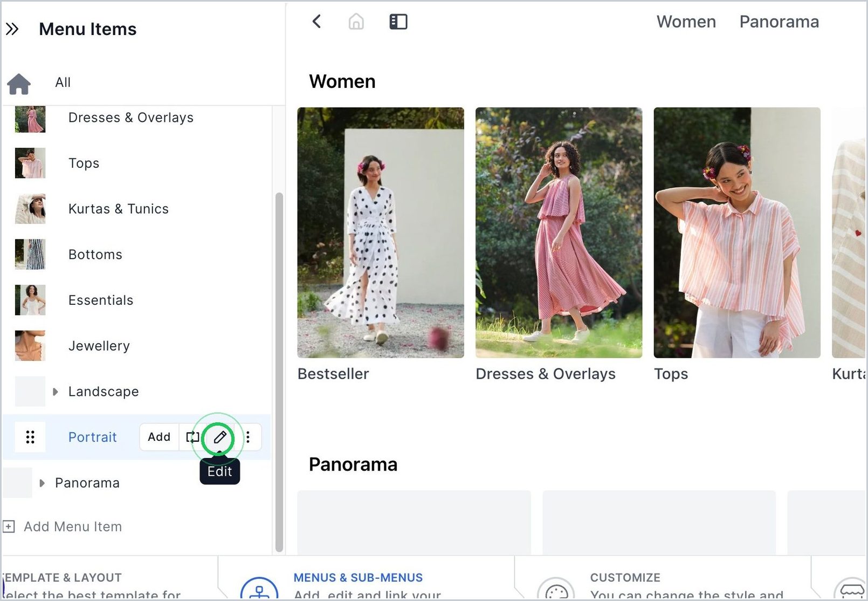Expand the Landscape menu item
Screen dimensions: 868x601
[55, 392]
